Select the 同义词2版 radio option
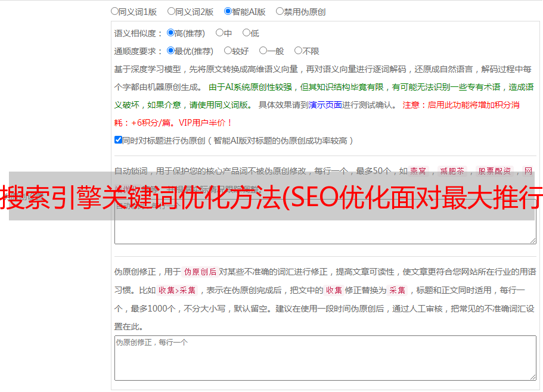 pos(171,11)
